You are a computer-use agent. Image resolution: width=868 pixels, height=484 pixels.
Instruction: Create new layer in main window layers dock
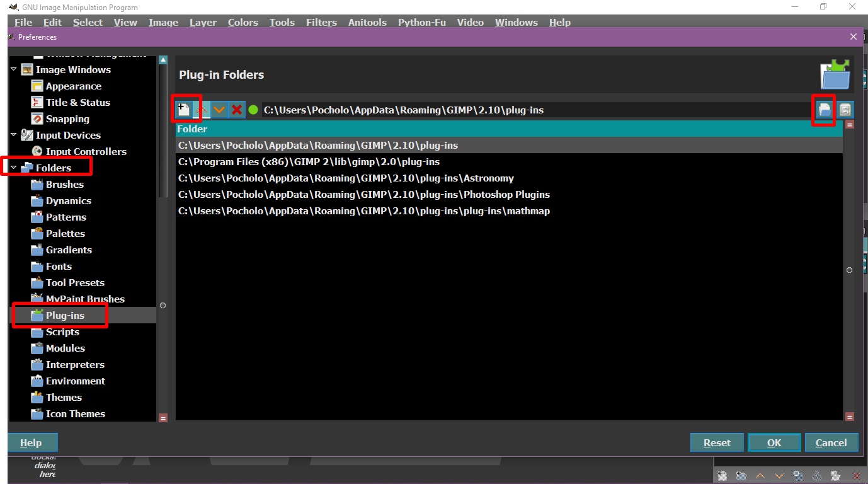click(722, 476)
